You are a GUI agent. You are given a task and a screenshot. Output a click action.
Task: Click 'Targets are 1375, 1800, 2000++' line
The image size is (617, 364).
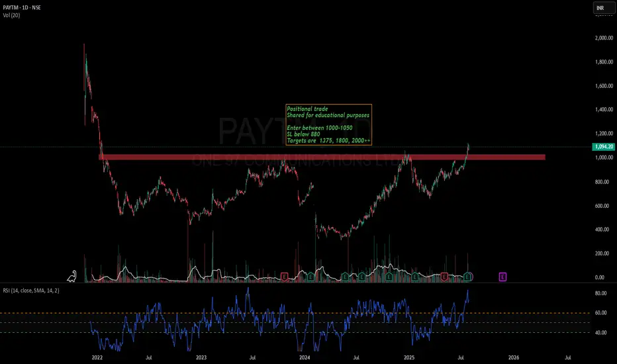click(x=328, y=140)
